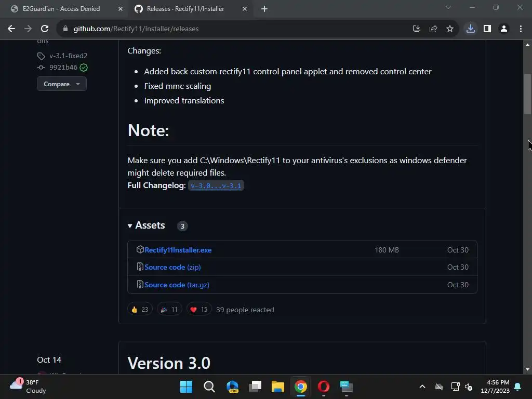The image size is (532, 399).
Task: Click the page vertical scrollbar thumb
Action: [x=527, y=94]
